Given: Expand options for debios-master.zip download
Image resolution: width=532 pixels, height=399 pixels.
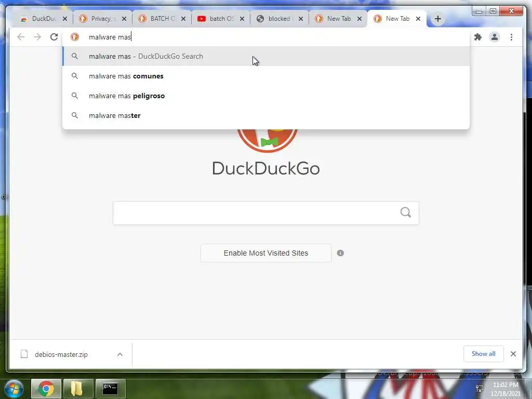Looking at the screenshot, I should tap(120, 354).
